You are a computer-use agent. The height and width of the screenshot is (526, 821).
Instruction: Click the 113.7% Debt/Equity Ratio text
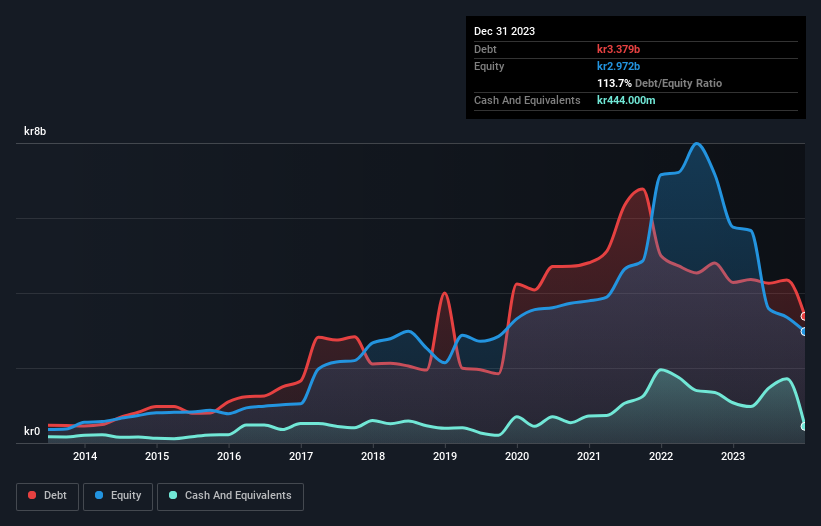click(x=659, y=83)
